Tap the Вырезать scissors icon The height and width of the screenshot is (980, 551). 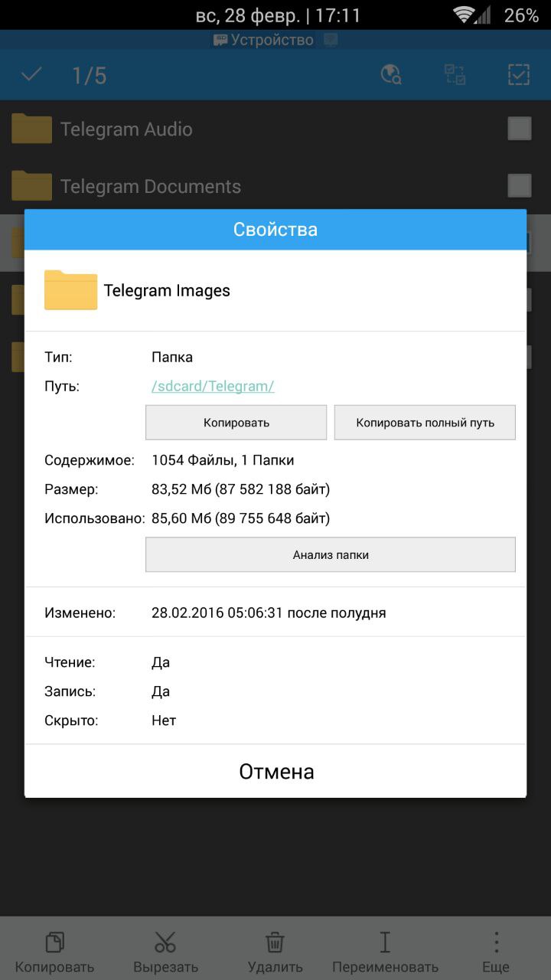click(165, 941)
